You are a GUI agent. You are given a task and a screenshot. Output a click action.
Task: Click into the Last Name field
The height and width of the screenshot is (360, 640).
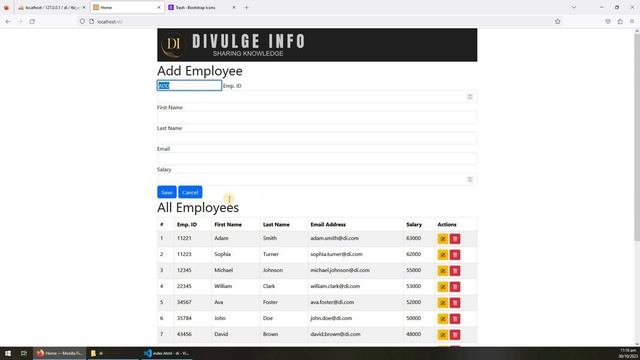click(317, 138)
